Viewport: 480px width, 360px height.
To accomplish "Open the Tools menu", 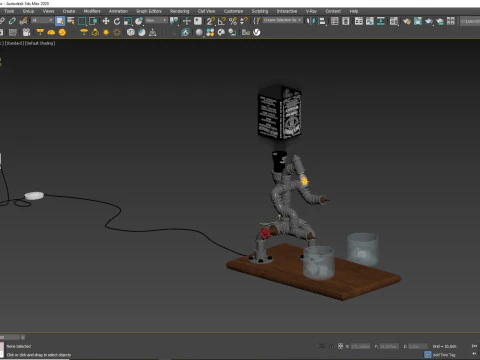I will tap(9, 11).
